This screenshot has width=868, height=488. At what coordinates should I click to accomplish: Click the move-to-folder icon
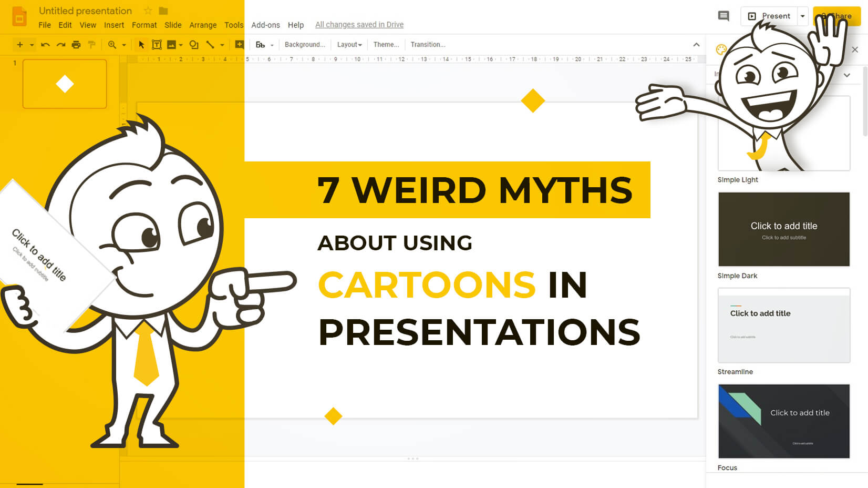[163, 11]
